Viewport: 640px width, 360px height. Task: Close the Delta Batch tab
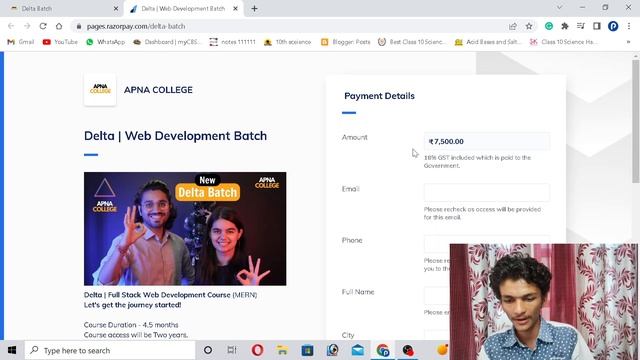(116, 8)
